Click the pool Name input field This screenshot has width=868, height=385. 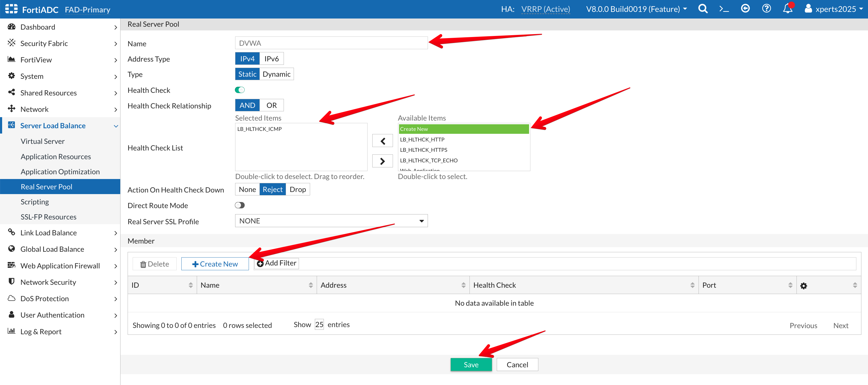pyautogui.click(x=331, y=43)
